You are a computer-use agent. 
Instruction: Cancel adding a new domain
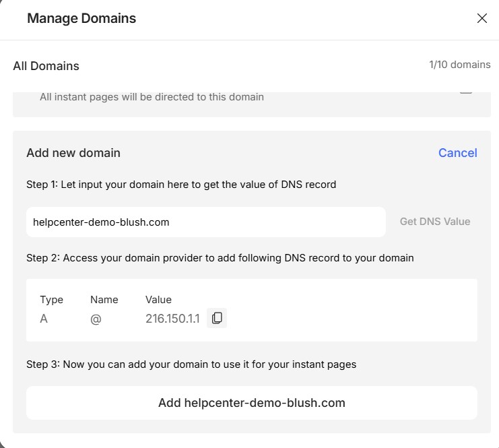(458, 153)
